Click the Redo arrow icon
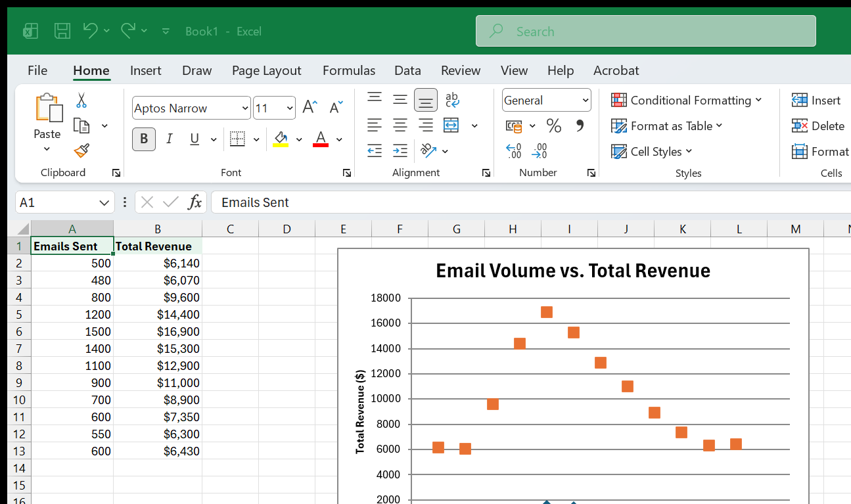Image resolution: width=851 pixels, height=504 pixels. [x=127, y=30]
